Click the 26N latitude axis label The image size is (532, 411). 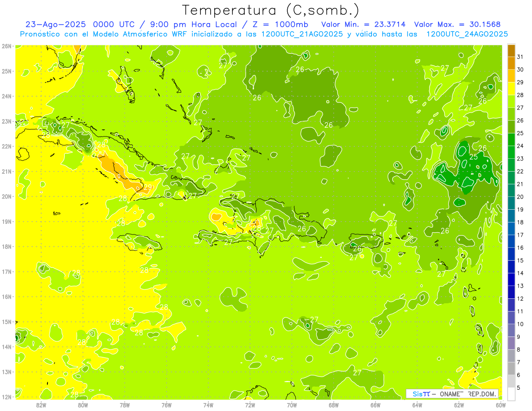tap(6, 46)
